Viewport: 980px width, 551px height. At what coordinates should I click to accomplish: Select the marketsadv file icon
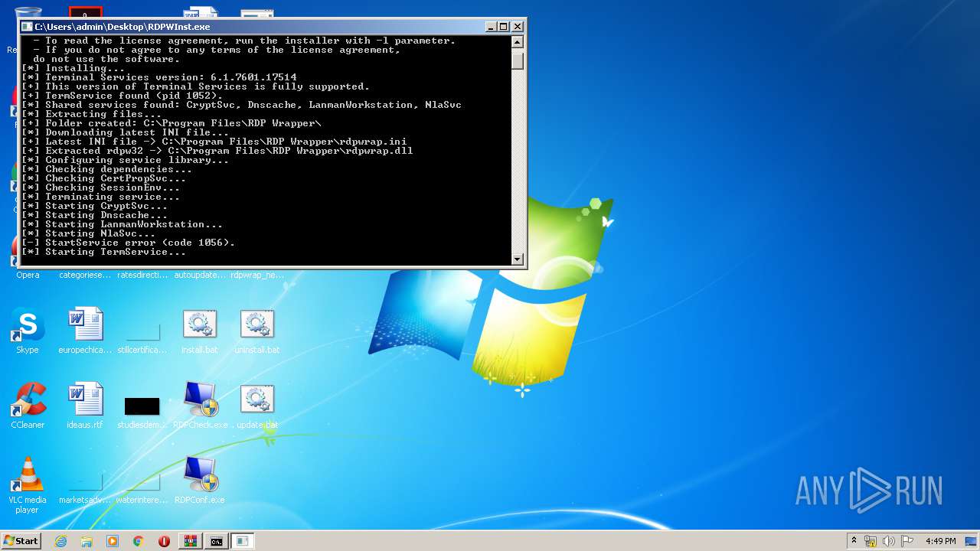85,483
